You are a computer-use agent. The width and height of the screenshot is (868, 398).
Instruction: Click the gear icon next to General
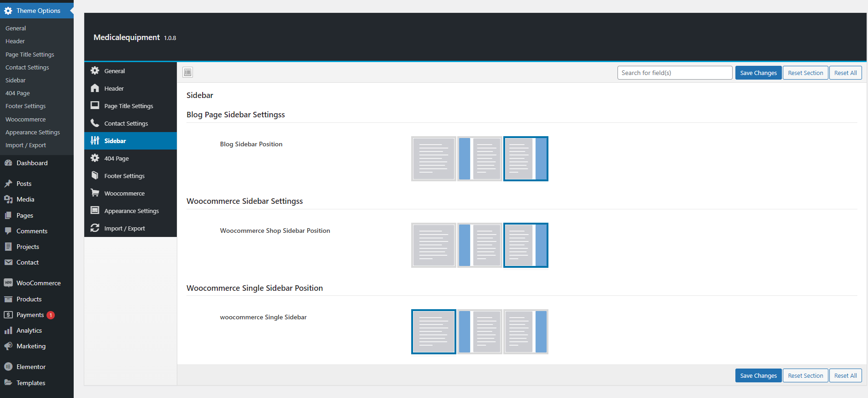(95, 71)
